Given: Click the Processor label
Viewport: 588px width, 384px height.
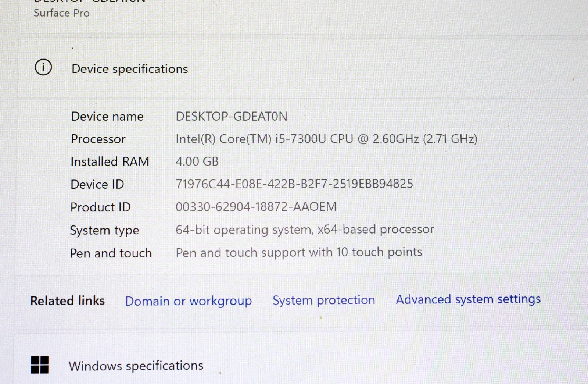Looking at the screenshot, I should pyautogui.click(x=98, y=139).
